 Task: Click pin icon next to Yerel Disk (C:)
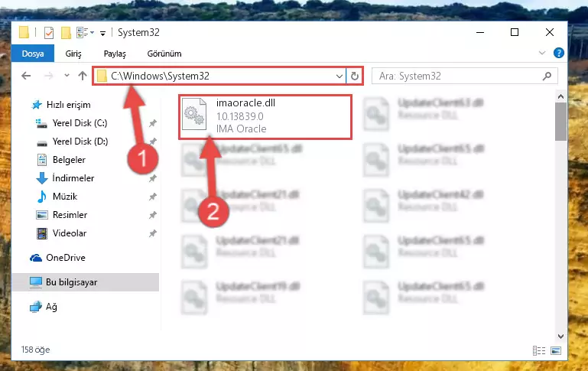pyautogui.click(x=153, y=123)
